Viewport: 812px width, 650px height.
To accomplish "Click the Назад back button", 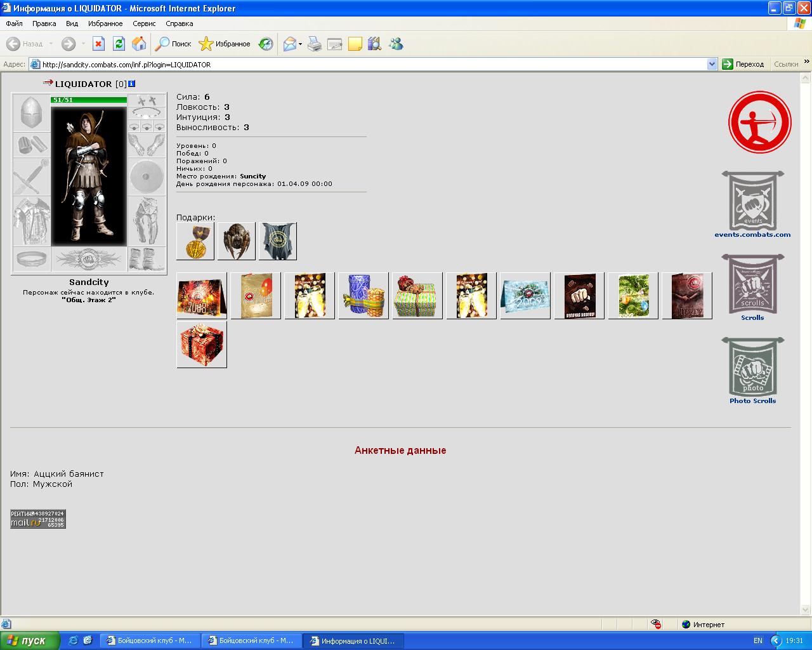I will (25, 44).
